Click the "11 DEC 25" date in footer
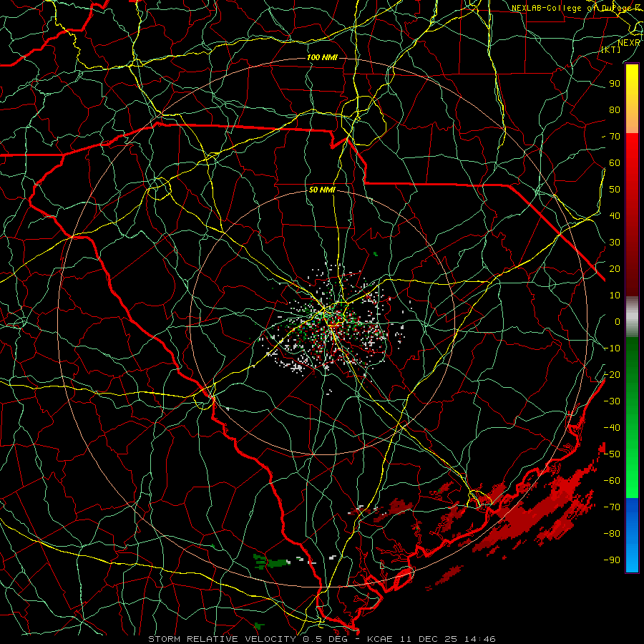Screen dimensions: 644x644 (x=429, y=639)
